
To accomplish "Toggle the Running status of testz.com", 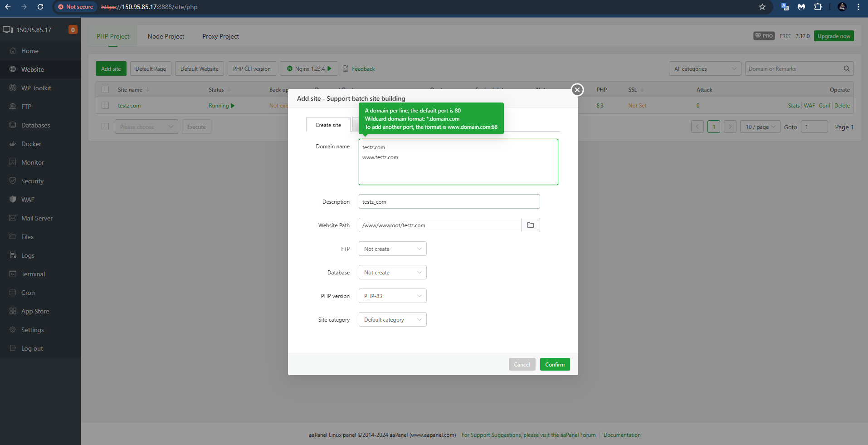I will point(222,106).
